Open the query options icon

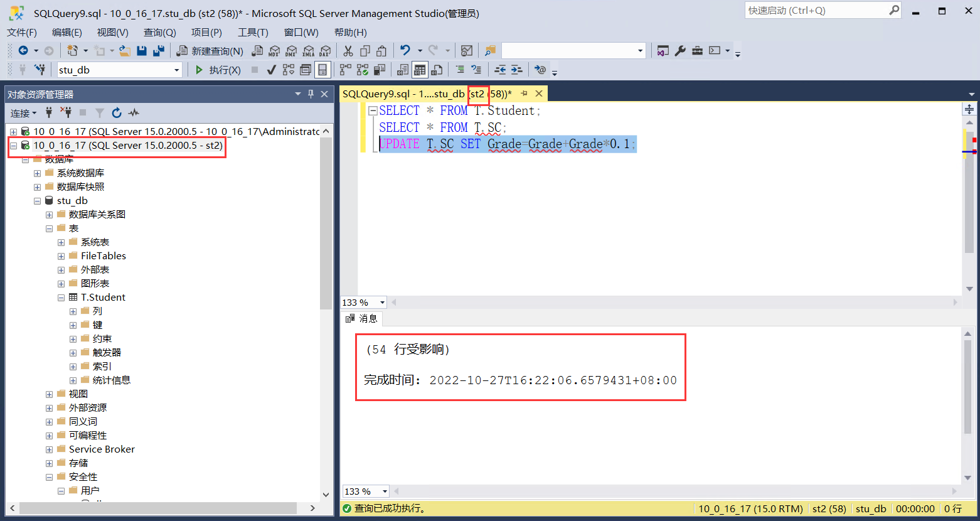pos(306,70)
